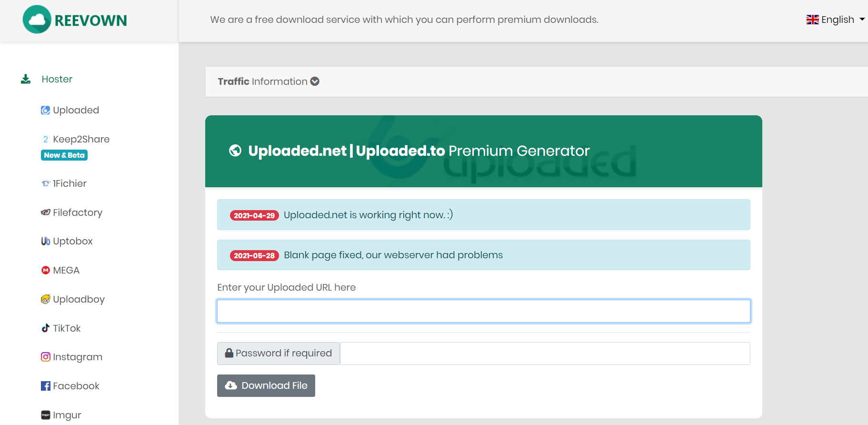The width and height of the screenshot is (868, 425).
Task: Click the REEVOWN brand name text
Action: coord(91,20)
